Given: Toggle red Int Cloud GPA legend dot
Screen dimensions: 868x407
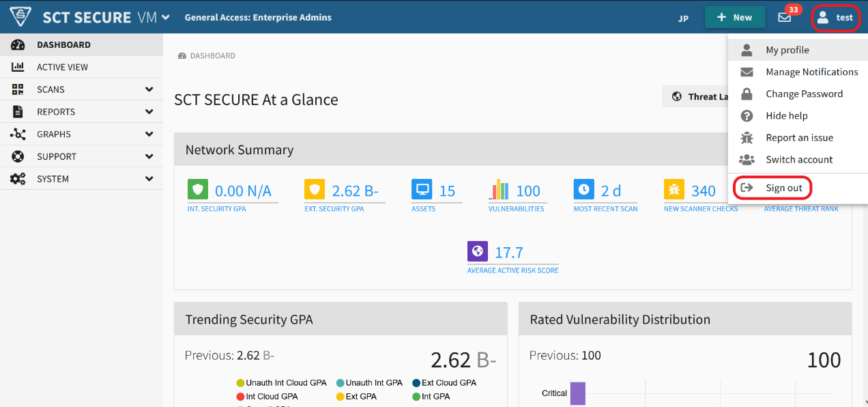Looking at the screenshot, I should [x=240, y=396].
